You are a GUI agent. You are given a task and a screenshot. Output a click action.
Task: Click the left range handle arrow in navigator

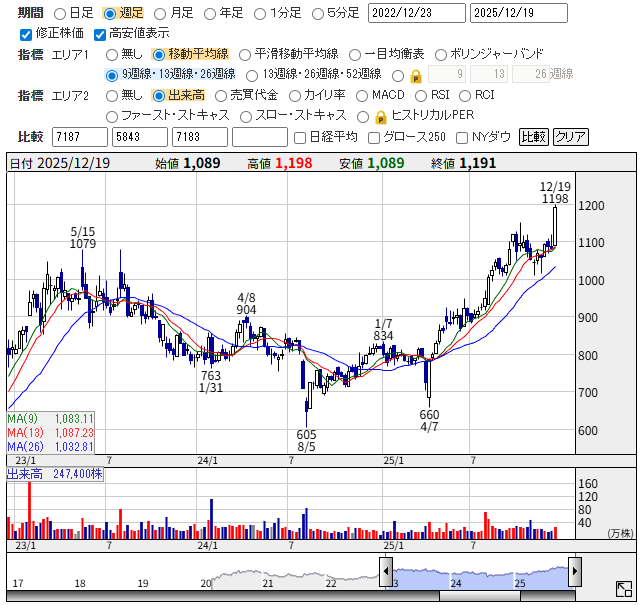(x=386, y=571)
